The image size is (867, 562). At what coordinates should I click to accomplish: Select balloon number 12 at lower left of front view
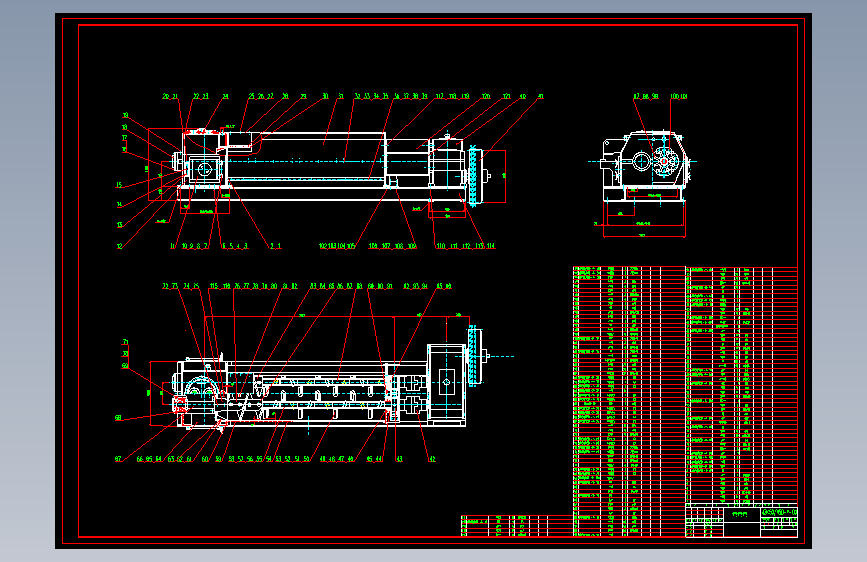point(119,246)
